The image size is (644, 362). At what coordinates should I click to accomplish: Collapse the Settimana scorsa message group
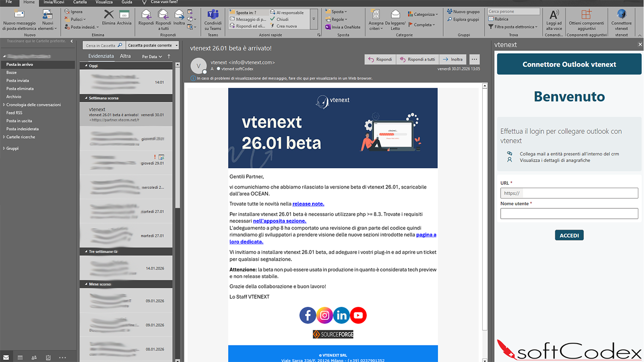[x=85, y=98]
